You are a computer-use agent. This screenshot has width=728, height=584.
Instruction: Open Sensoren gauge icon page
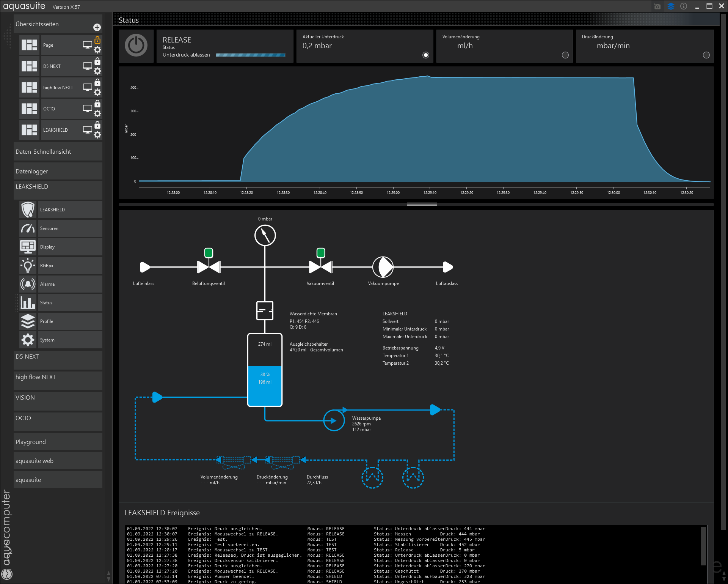coord(28,228)
